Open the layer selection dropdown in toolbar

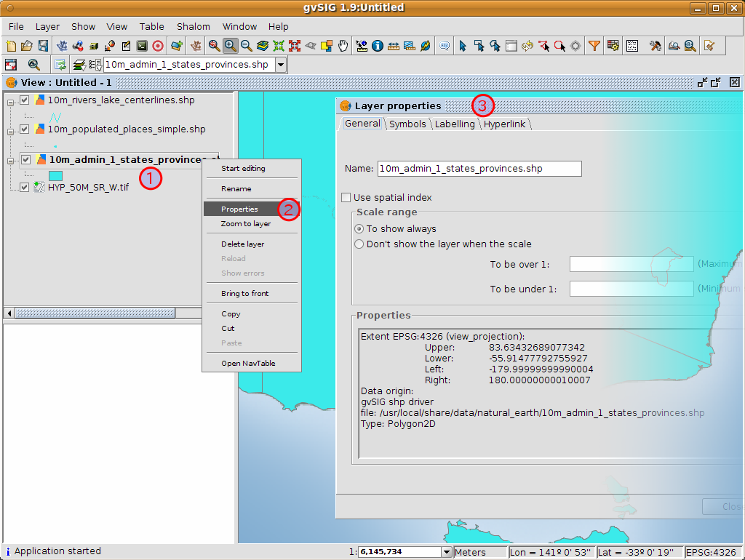pos(281,65)
